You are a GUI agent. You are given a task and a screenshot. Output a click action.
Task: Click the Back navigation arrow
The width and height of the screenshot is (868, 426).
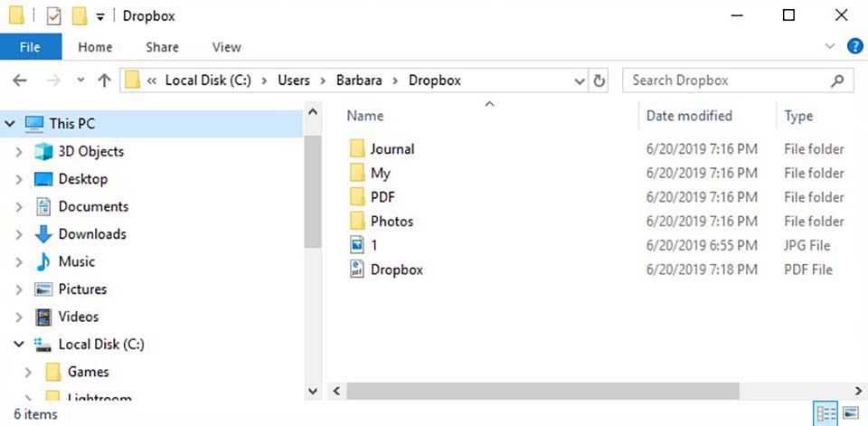click(x=20, y=80)
